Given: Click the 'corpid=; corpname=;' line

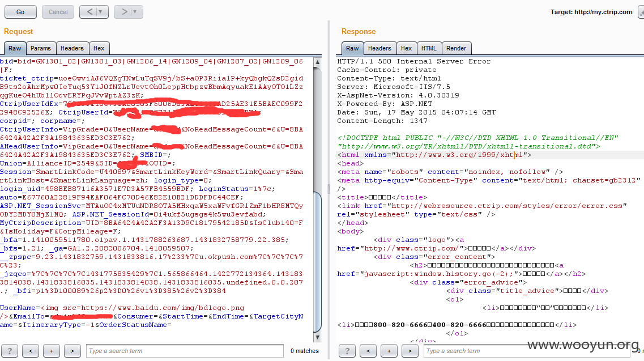Looking at the screenshot, I should click(42, 121).
